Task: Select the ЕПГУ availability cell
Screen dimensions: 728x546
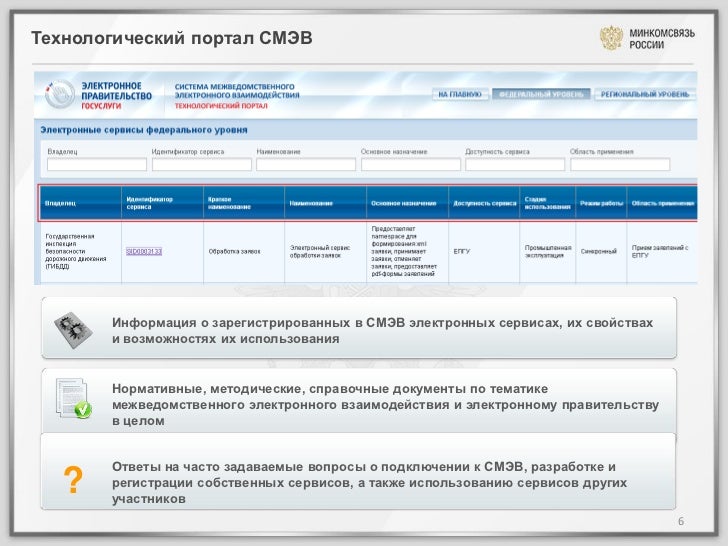Action: (484, 251)
